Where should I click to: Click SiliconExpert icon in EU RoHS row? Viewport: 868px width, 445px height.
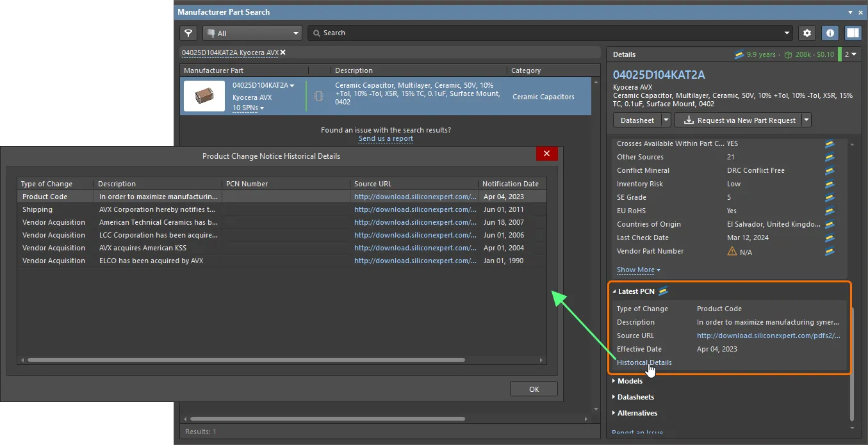tap(830, 211)
